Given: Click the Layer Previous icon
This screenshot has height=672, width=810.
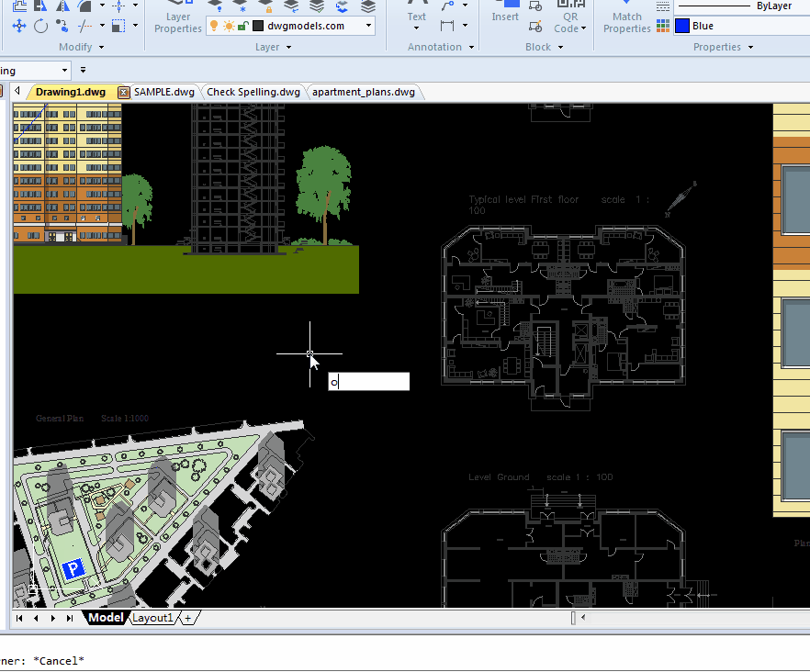Looking at the screenshot, I should point(291,6).
